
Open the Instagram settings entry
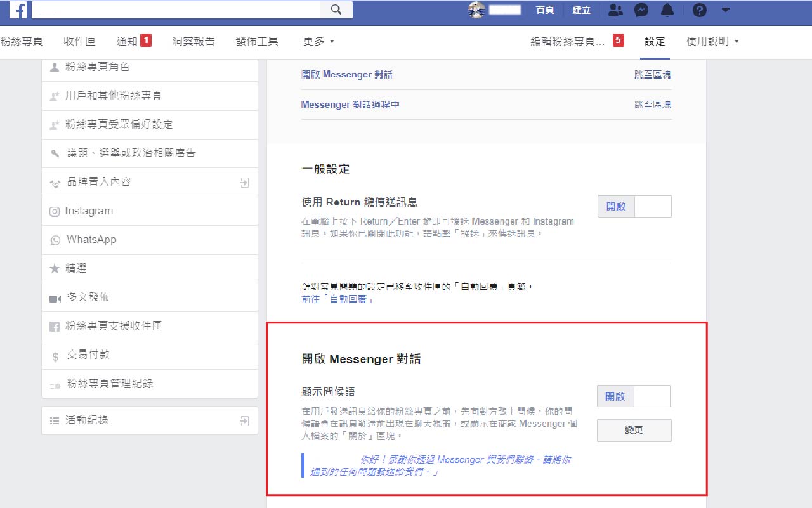(150, 211)
